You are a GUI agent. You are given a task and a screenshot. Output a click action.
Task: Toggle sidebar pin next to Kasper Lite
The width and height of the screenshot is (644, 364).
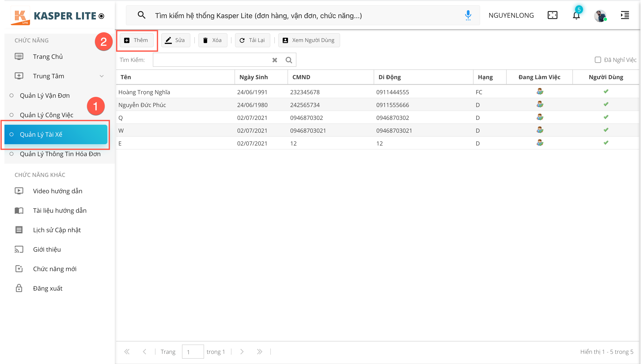(101, 16)
